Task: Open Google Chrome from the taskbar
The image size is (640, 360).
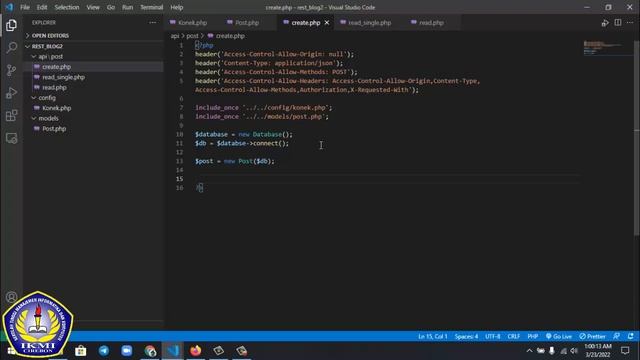Action: [x=150, y=351]
